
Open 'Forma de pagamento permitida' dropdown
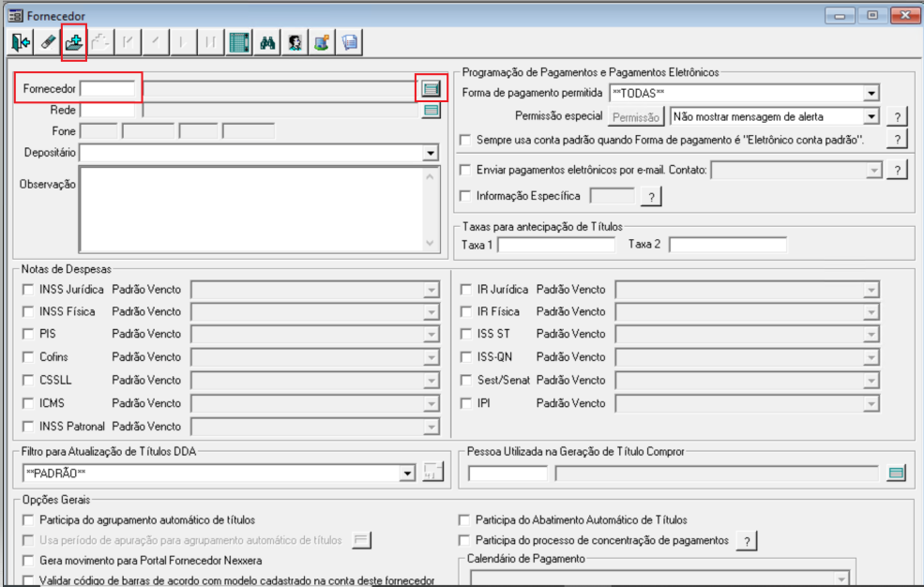871,93
